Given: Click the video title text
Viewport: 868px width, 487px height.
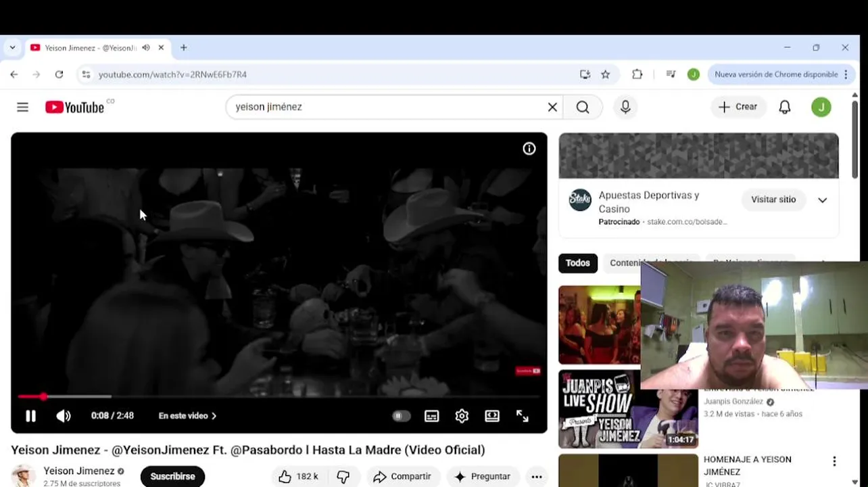Looking at the screenshot, I should 248,450.
